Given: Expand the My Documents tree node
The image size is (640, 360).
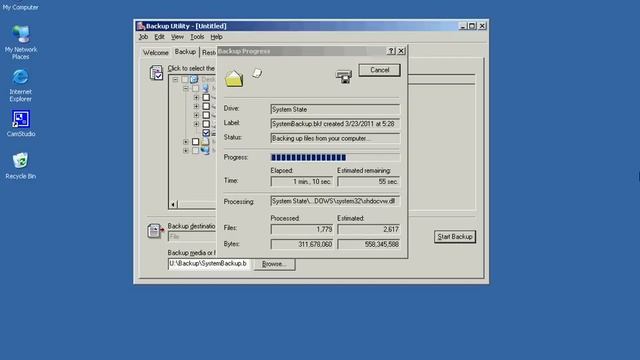Looking at the screenshot, I should 186,142.
